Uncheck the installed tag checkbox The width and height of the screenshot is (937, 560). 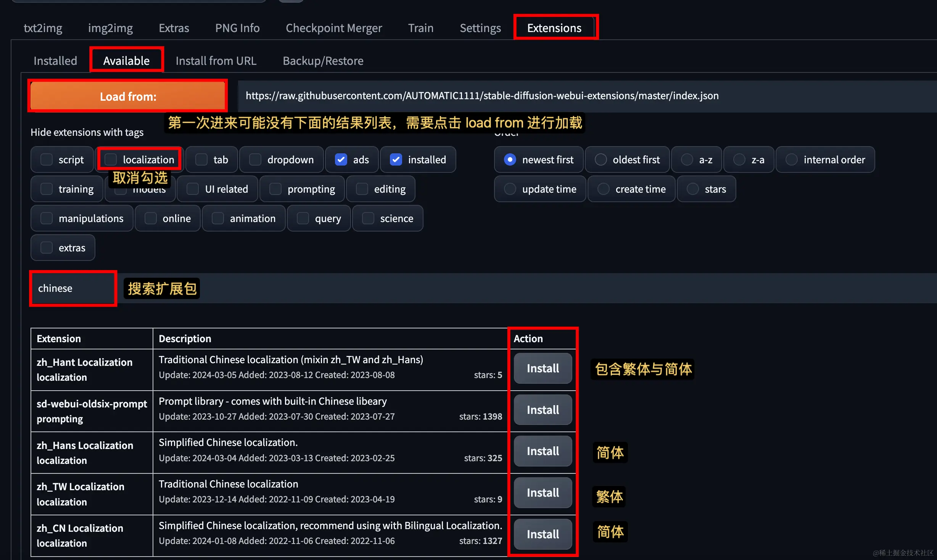(396, 159)
